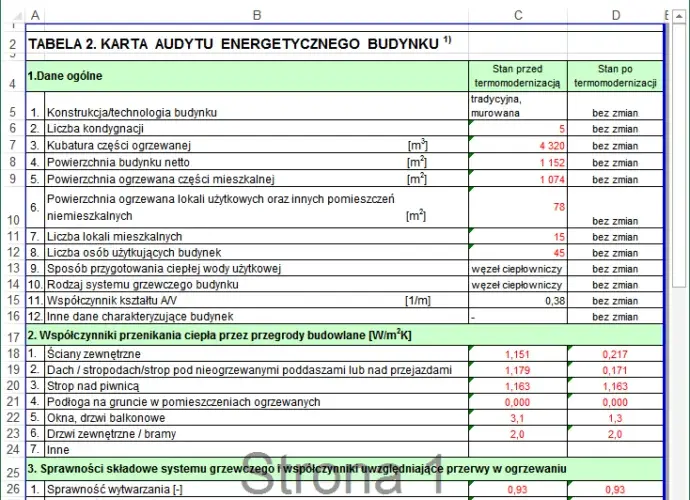690x500 pixels.
Task: Click 'Inne dane charakteryzujące budynek' cell
Action: (257, 316)
